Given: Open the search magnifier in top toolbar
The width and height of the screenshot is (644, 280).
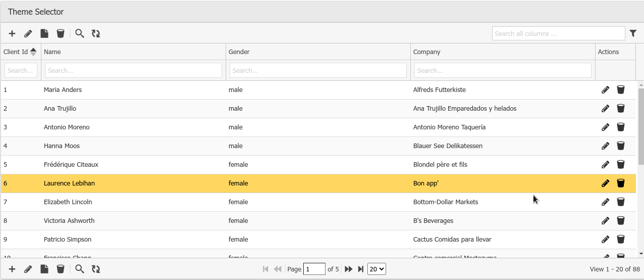Looking at the screenshot, I should tap(80, 33).
